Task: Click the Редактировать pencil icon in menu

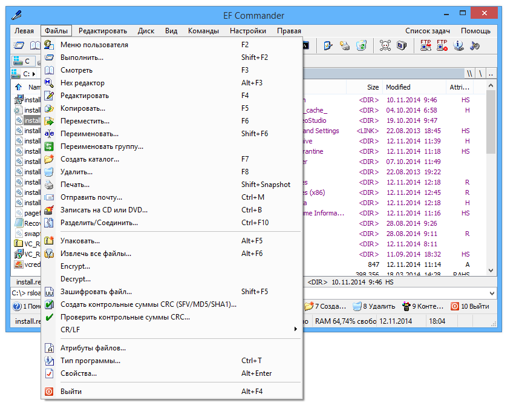Action: pos(50,96)
